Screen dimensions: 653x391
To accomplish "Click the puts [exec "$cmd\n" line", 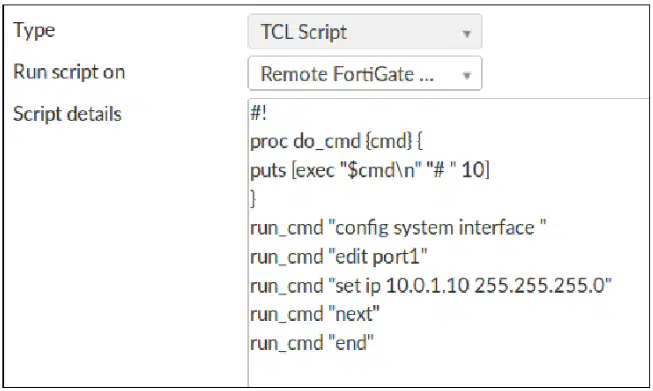I will click(370, 170).
